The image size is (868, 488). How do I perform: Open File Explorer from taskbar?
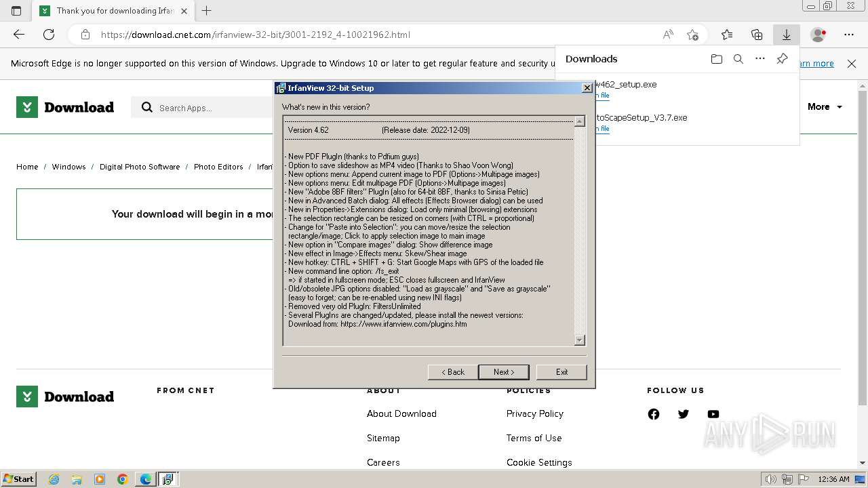click(77, 479)
